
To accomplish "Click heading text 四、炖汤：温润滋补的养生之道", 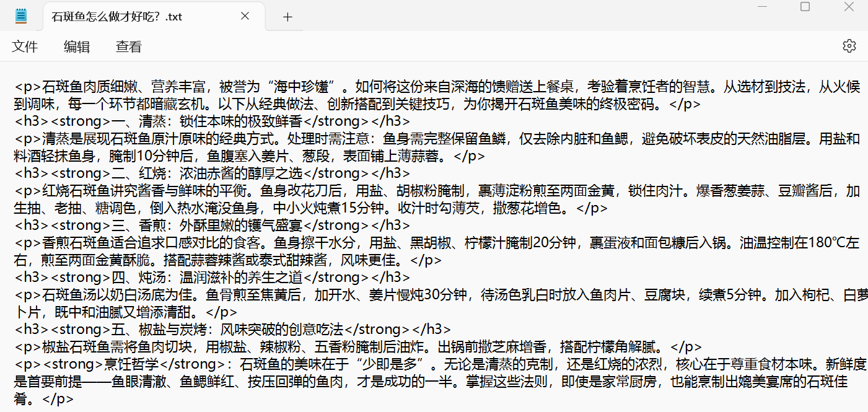I will pyautogui.click(x=207, y=278).
